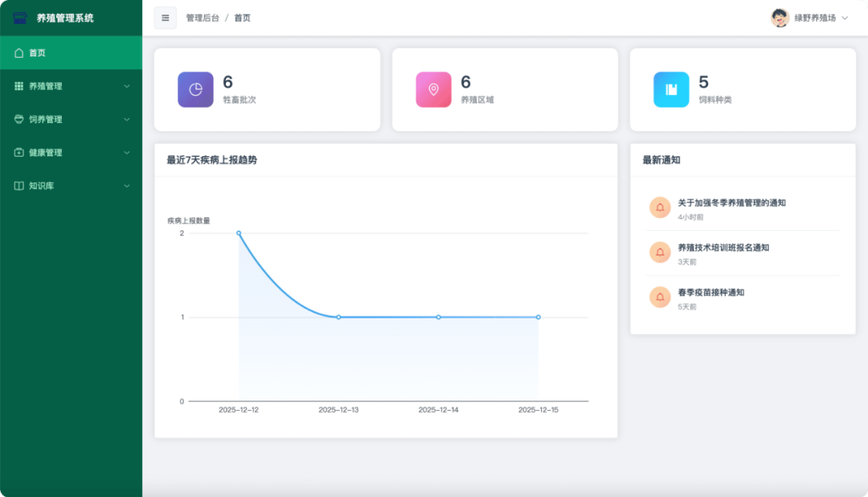Click the bell icon beside 春季疫苗接种通知

659,297
